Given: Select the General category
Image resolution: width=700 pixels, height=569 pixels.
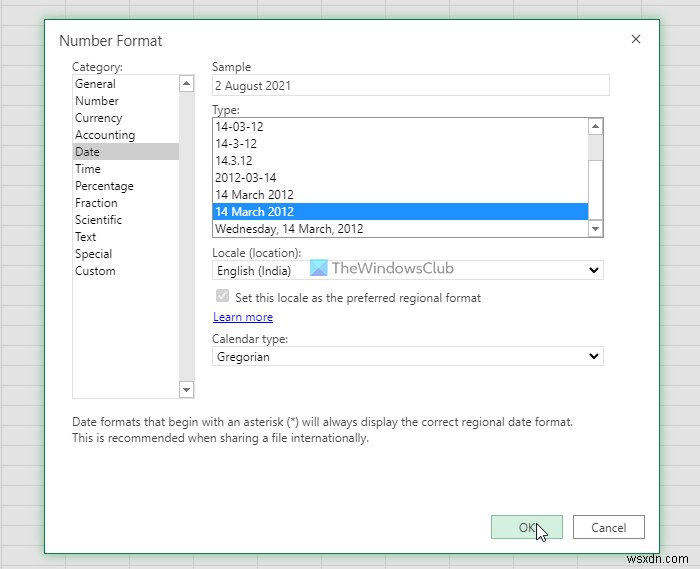Looking at the screenshot, I should point(125,84).
